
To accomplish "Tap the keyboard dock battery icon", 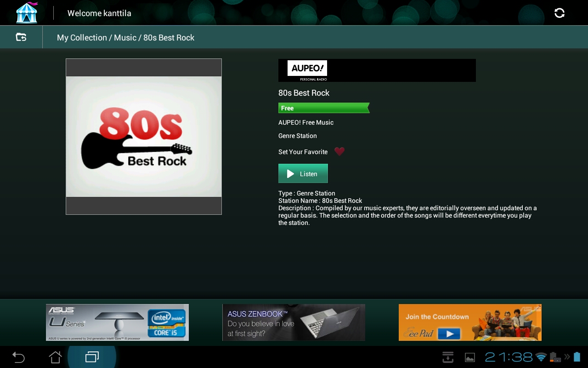I will pyautogui.click(x=555, y=357).
